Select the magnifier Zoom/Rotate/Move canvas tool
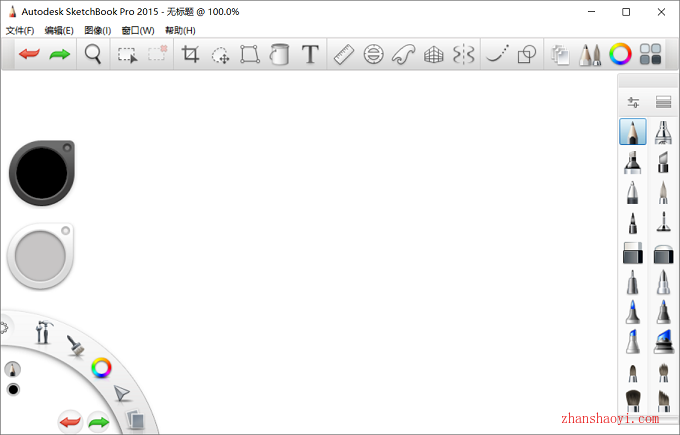Viewport: 680px width, 435px height. 93,54
